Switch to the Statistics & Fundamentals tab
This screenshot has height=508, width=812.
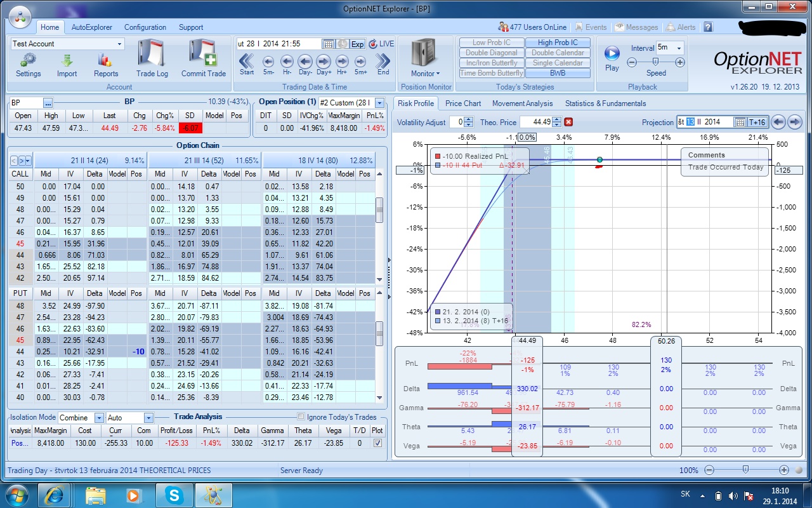pos(605,104)
